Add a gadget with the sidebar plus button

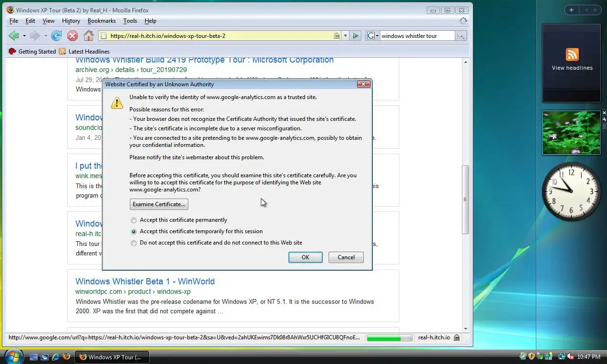[x=571, y=10]
